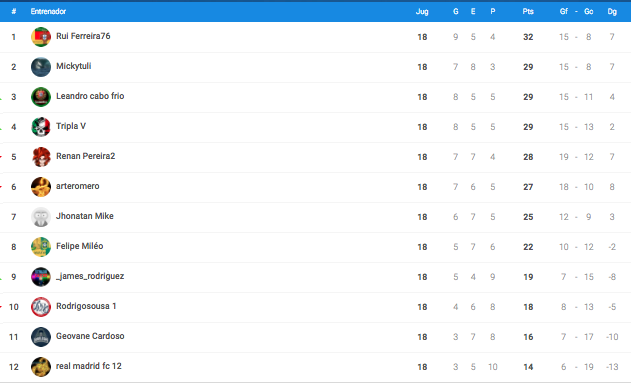Click the Entrenador column header

pos(48,11)
